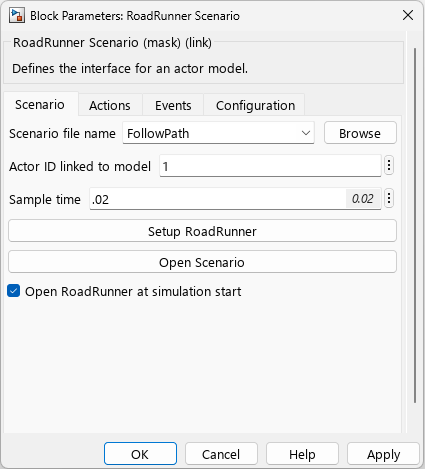Click the Setup RoadRunner button
This screenshot has height=469, width=425.
click(x=202, y=231)
